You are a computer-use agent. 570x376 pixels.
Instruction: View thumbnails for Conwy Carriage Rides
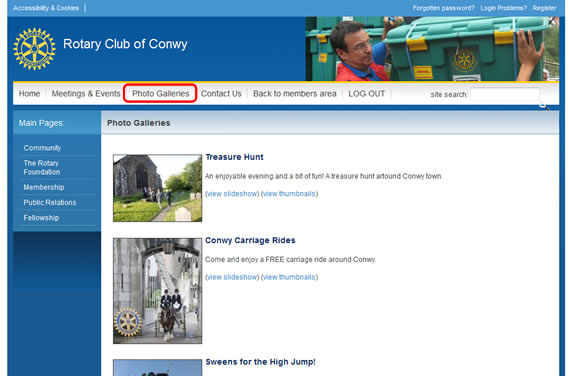pos(289,277)
